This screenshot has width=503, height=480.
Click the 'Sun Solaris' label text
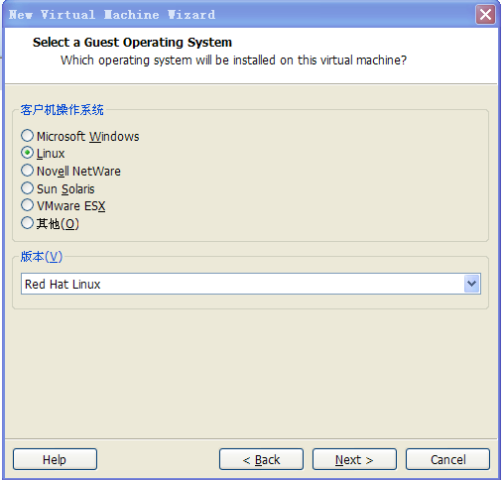pos(66,189)
